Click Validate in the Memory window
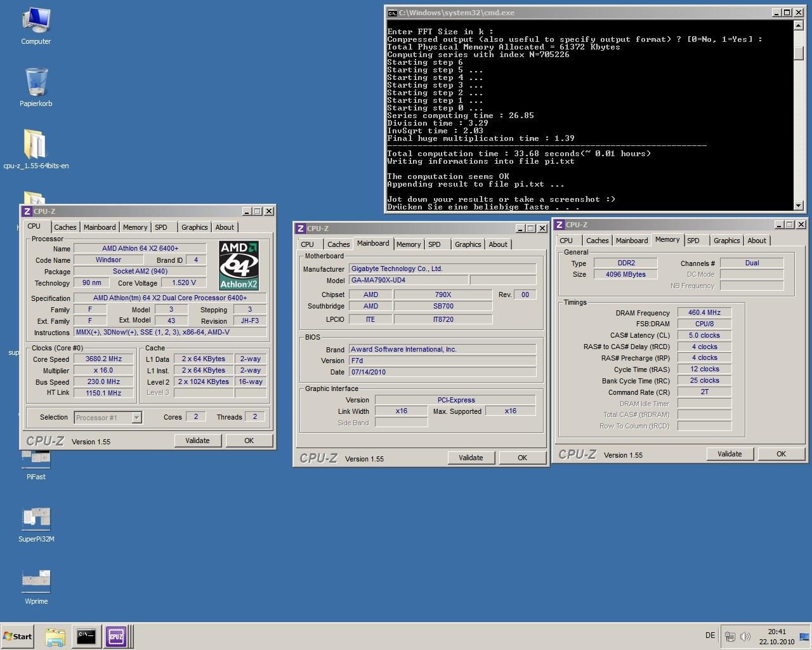Image resolution: width=812 pixels, height=650 pixels. pyautogui.click(x=730, y=454)
